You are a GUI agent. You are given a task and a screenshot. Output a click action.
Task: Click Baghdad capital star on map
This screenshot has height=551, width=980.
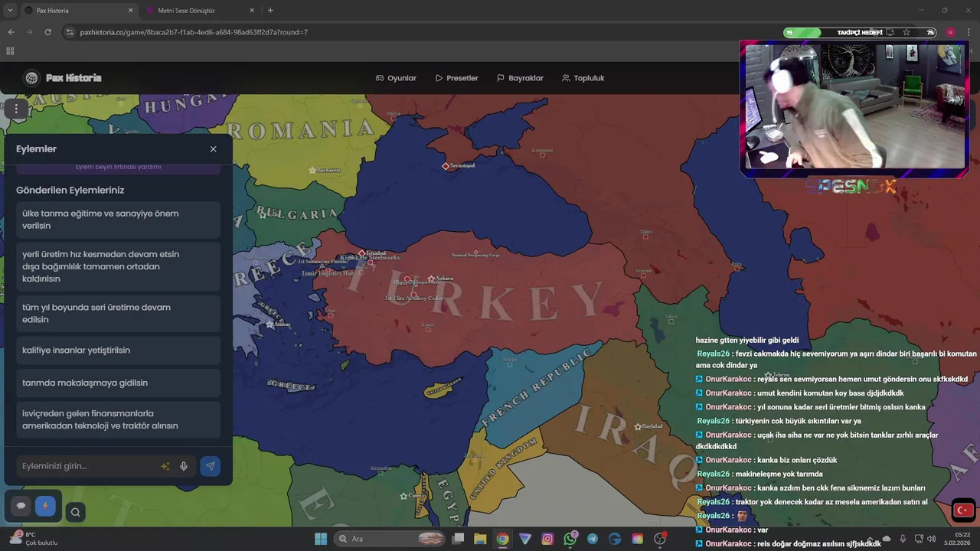(638, 426)
